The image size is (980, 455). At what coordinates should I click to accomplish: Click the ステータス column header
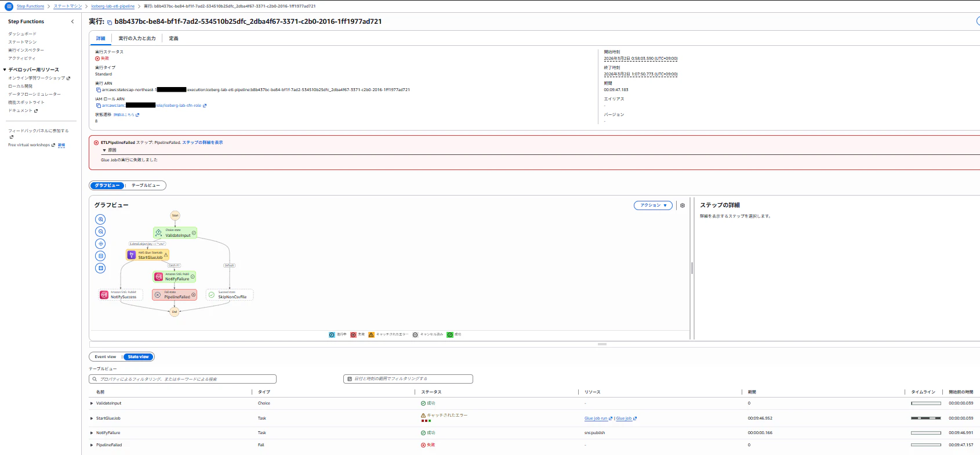coord(431,392)
